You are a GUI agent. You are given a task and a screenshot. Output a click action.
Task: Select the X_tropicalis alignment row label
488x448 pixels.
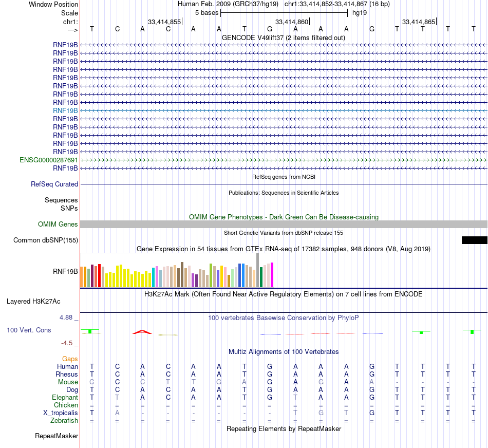point(61,413)
